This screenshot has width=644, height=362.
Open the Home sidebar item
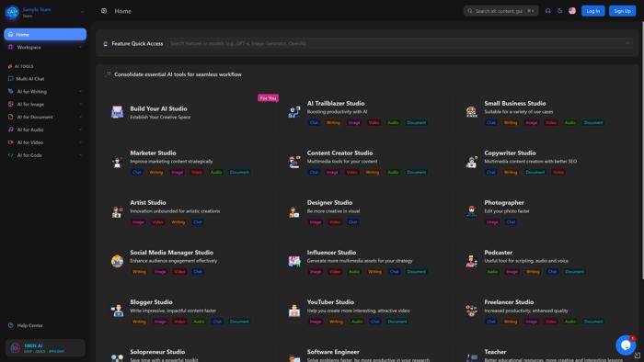45,34
